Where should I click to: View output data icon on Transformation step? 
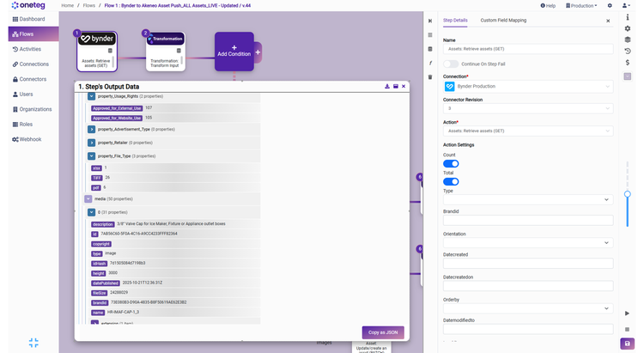coord(179,51)
